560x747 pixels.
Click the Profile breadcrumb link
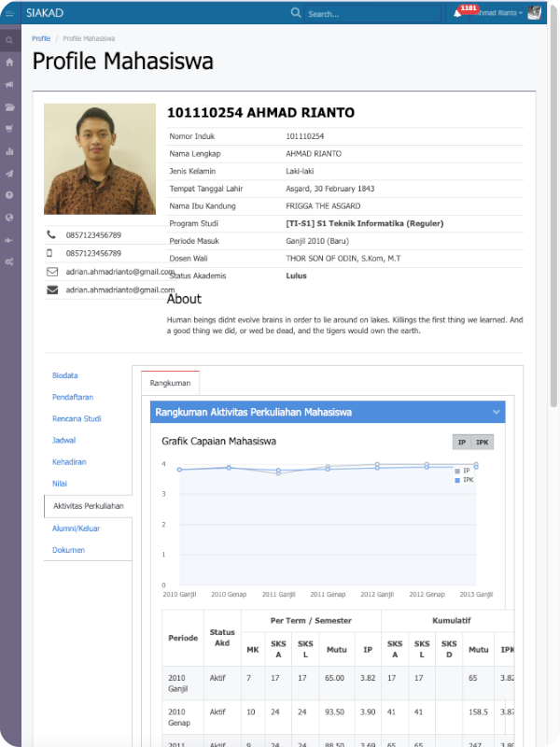41,39
